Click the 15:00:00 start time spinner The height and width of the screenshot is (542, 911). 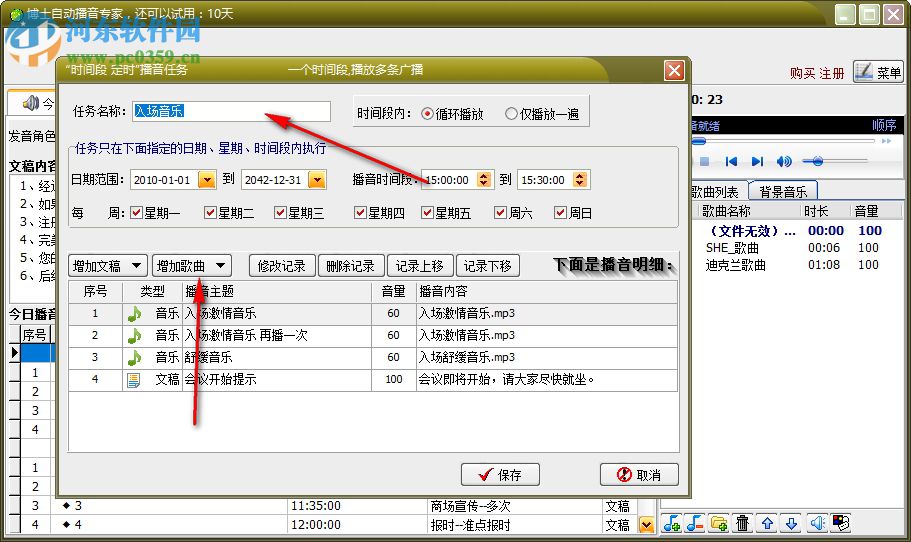[x=483, y=180]
